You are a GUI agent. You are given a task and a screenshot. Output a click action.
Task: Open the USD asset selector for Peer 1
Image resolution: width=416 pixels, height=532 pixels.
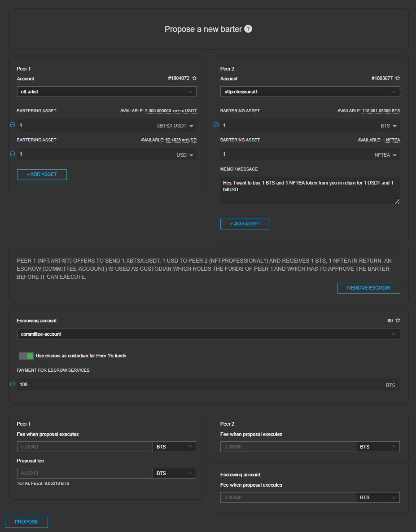[x=185, y=155]
